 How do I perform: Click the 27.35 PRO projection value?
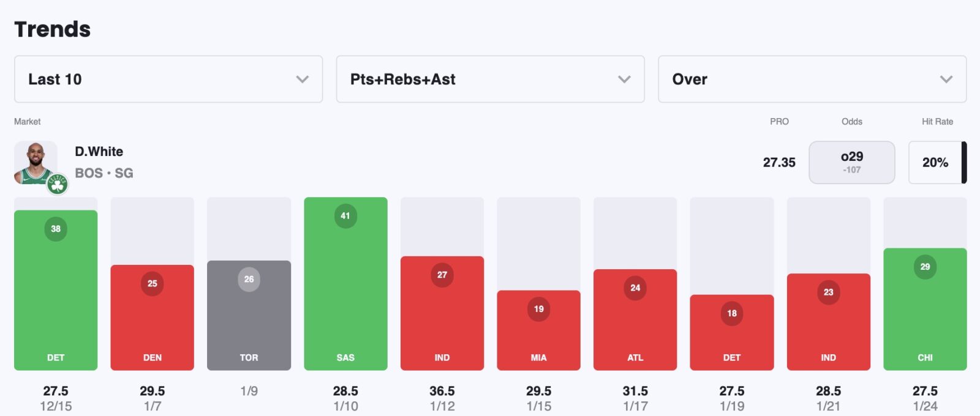tap(779, 163)
